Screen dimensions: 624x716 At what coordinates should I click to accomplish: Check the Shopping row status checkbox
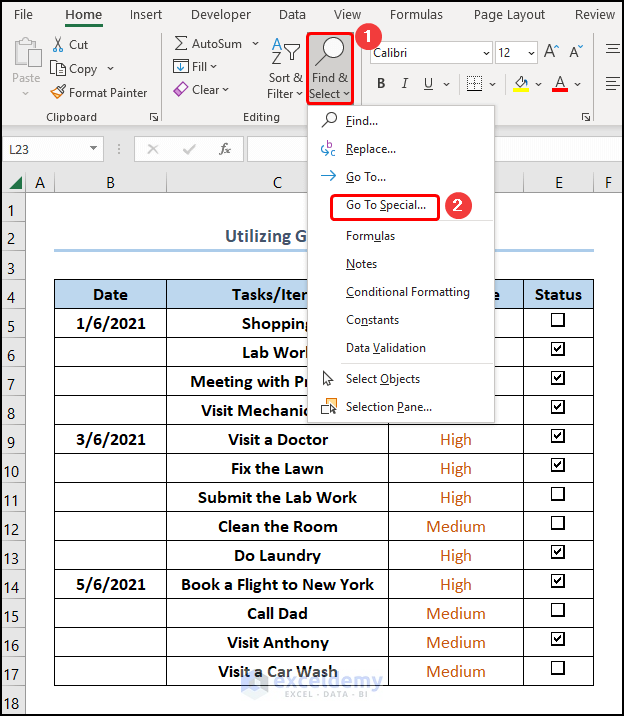coord(558,321)
